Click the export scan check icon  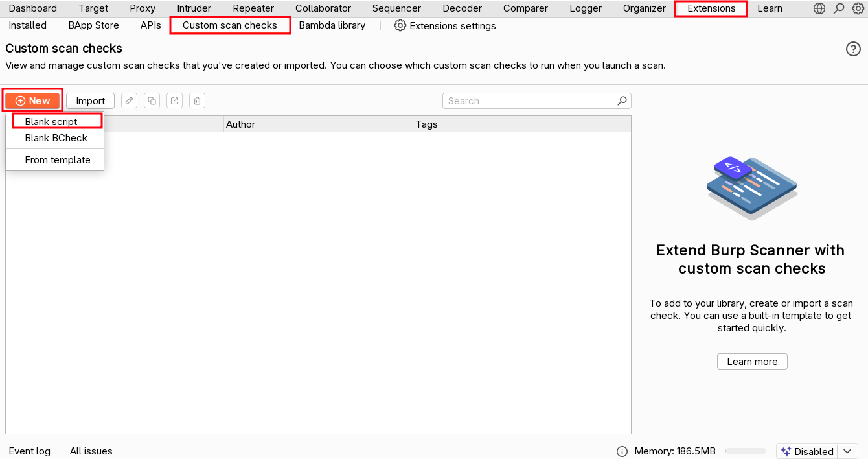(174, 100)
